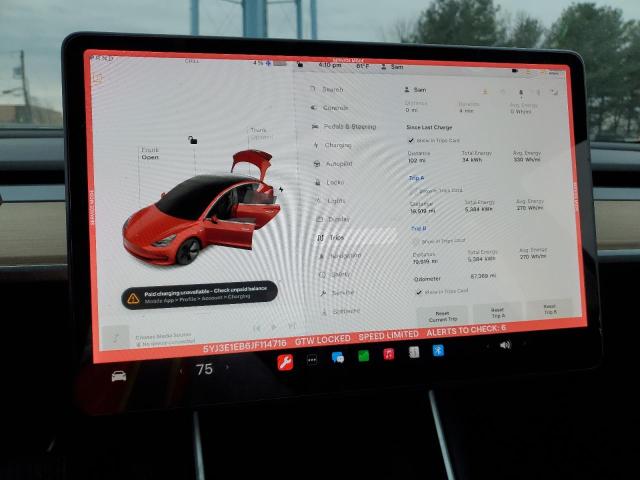Toggle Trip B show in trips card
The height and width of the screenshot is (480, 640).
click(x=416, y=242)
